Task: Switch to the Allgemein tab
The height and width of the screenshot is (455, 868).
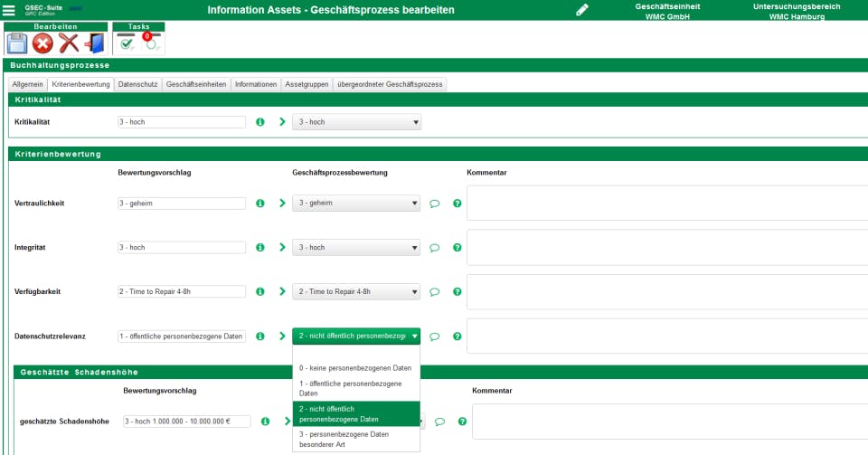Action: click(28, 84)
